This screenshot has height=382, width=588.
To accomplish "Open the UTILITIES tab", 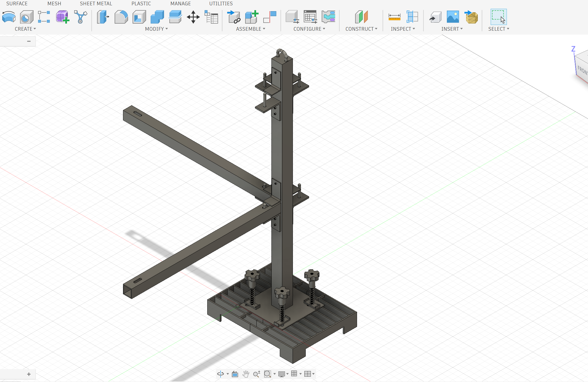I will point(221,4).
